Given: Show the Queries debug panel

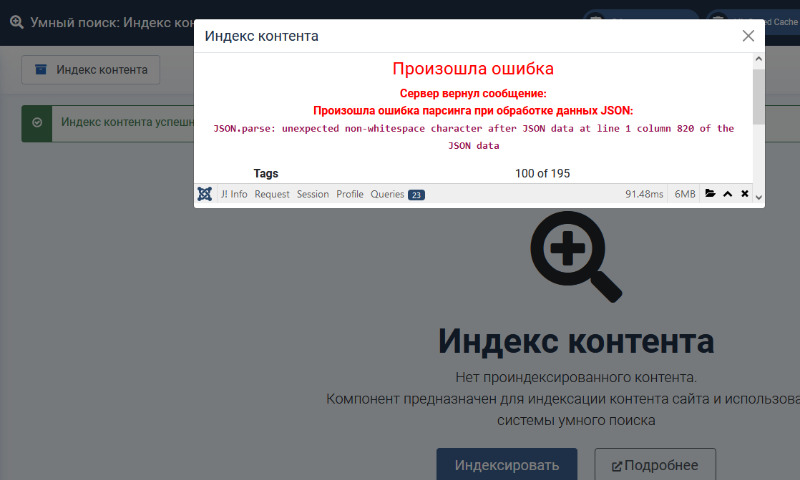Looking at the screenshot, I should [x=397, y=194].
